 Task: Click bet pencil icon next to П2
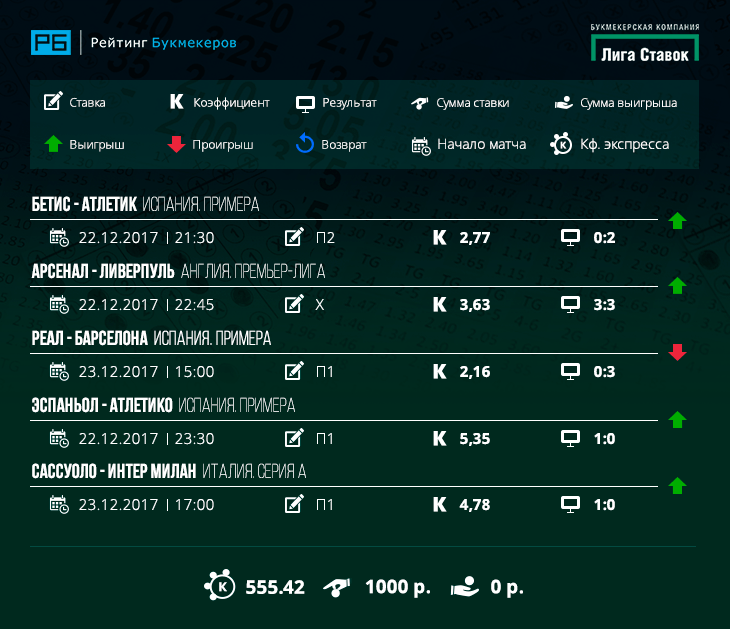coord(294,237)
